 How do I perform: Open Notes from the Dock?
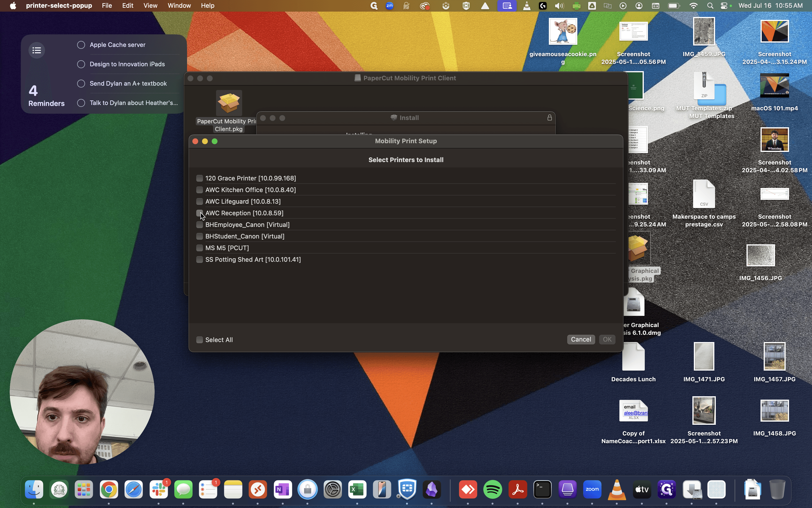coord(233,490)
